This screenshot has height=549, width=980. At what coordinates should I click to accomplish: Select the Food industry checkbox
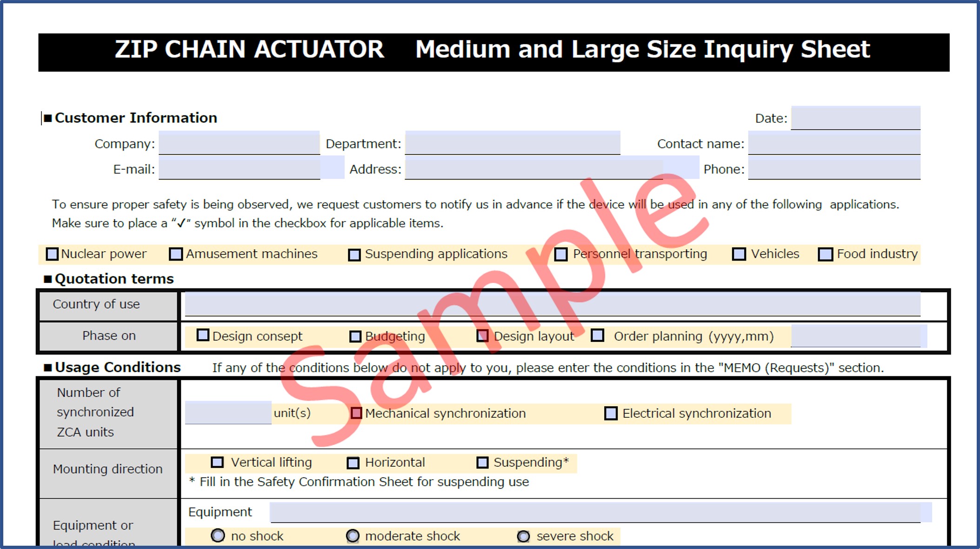tap(826, 254)
